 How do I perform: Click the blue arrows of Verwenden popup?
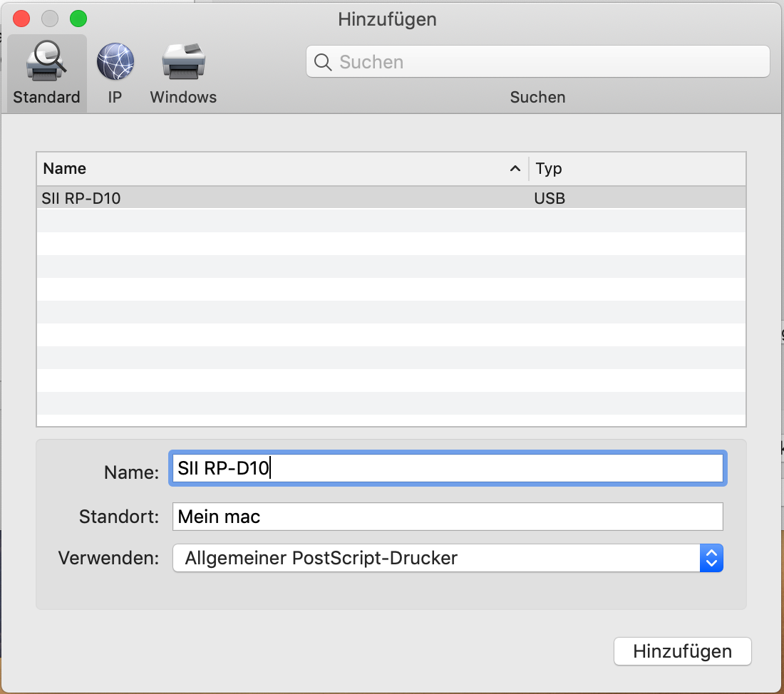tap(711, 559)
